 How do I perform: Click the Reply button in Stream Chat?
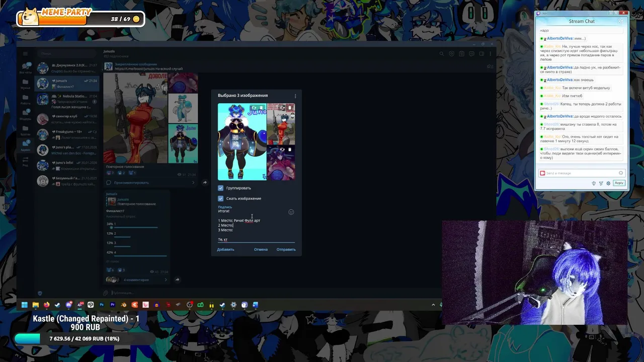click(619, 183)
